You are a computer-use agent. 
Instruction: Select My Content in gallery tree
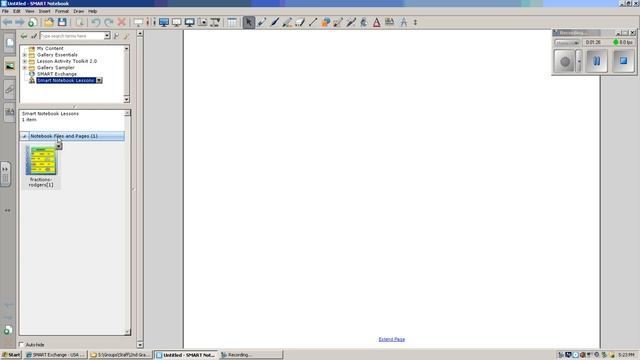[x=50, y=48]
